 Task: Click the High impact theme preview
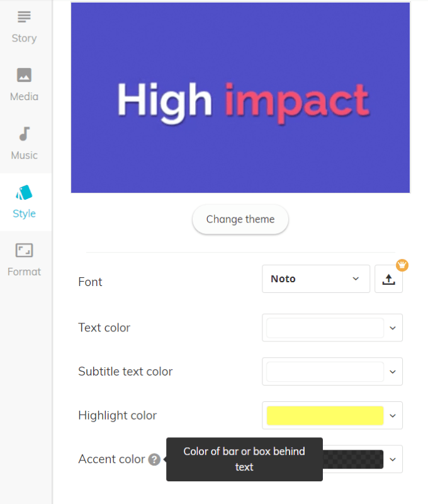coord(240,98)
